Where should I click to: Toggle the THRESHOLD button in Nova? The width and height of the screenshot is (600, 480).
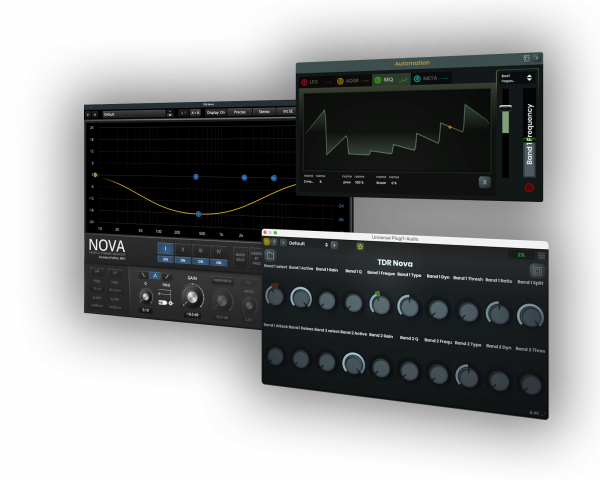[x=222, y=281]
